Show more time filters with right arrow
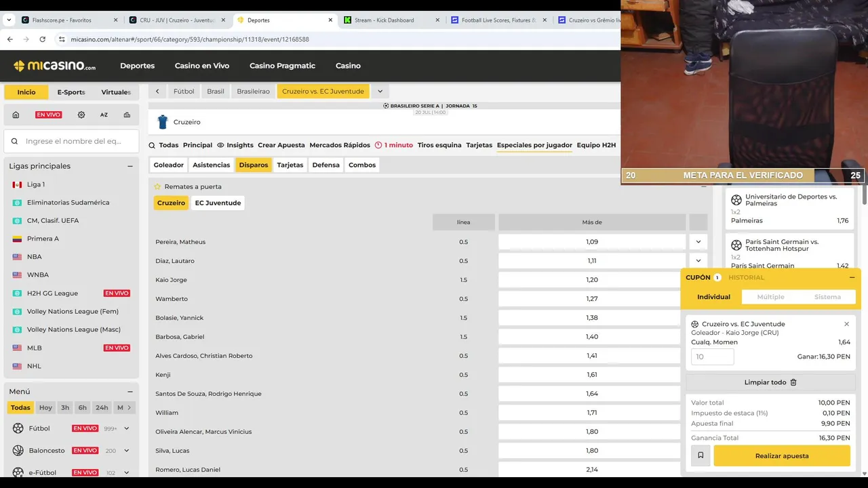Image resolution: width=868 pixels, height=488 pixels. tap(130, 407)
